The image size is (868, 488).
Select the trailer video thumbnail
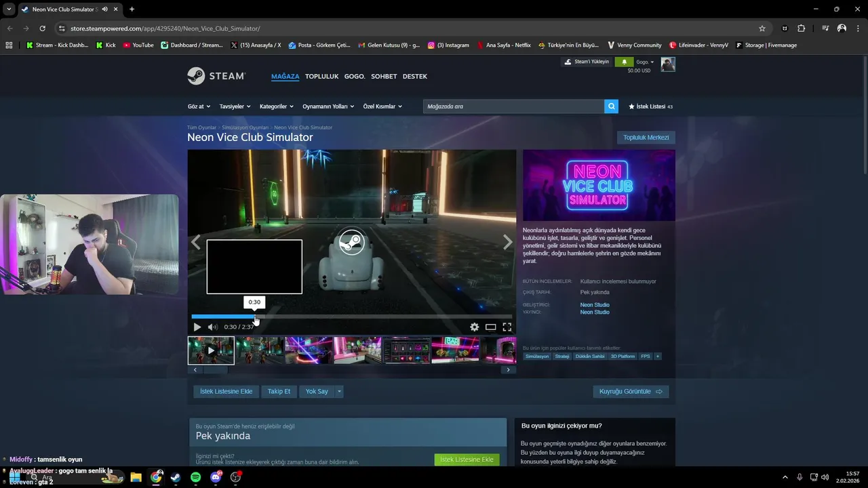tap(211, 350)
